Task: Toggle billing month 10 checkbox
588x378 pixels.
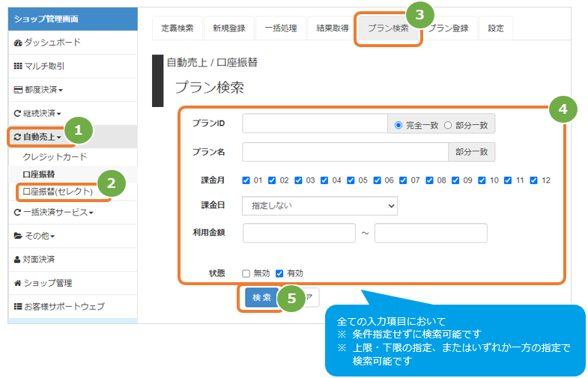Action: pos(482,180)
